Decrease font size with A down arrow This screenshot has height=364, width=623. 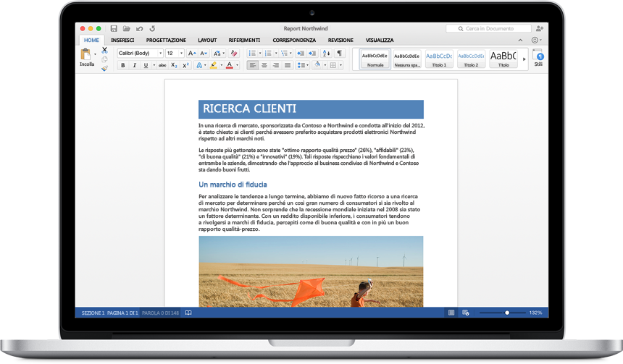click(x=204, y=54)
